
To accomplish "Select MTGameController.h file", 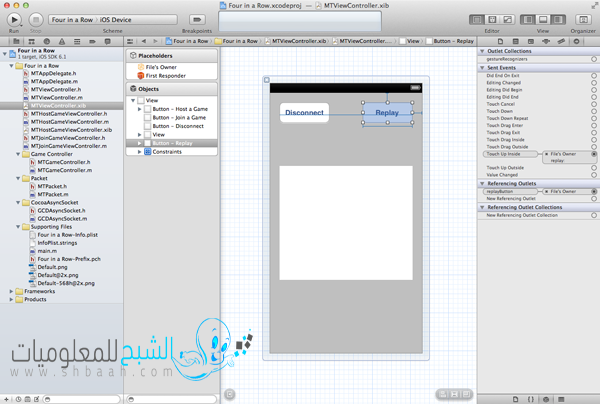I will coord(64,162).
